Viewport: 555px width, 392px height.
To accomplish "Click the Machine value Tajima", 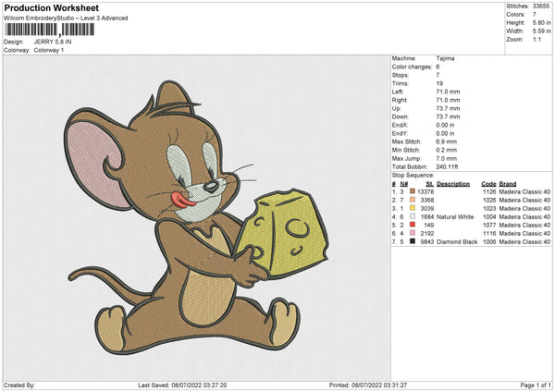I will (x=445, y=58).
